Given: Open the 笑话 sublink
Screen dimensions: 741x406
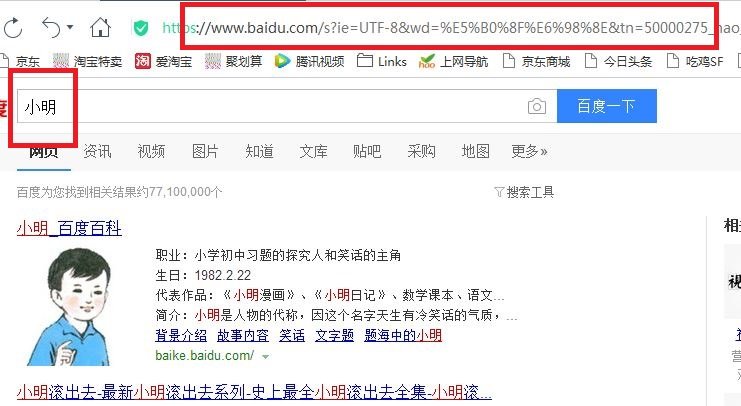Looking at the screenshot, I should click(292, 336).
